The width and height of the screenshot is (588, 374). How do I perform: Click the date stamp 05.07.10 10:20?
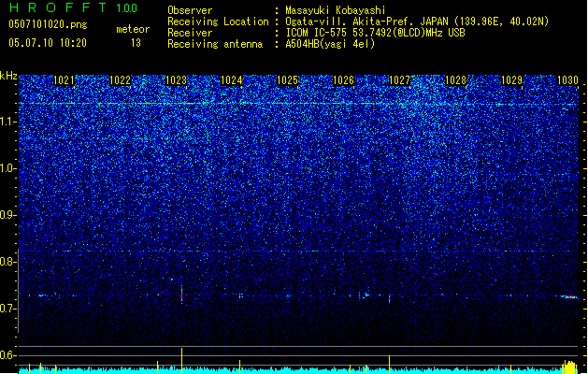coord(48,43)
